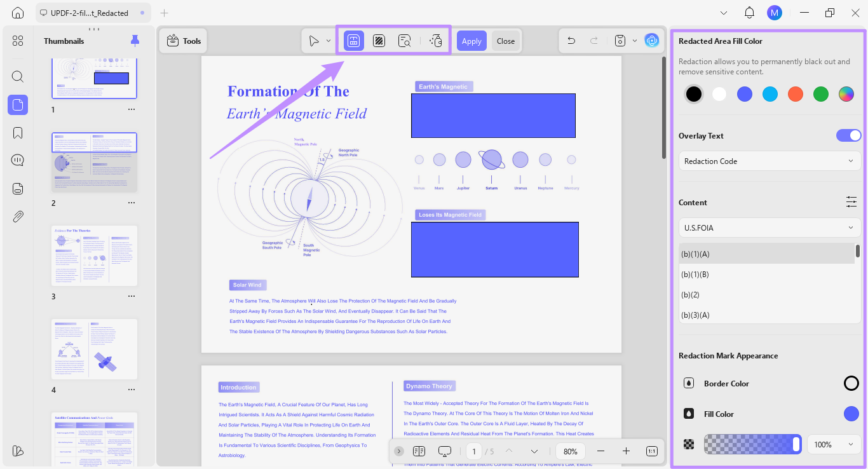Open the user avatar M menu

[x=774, y=13]
